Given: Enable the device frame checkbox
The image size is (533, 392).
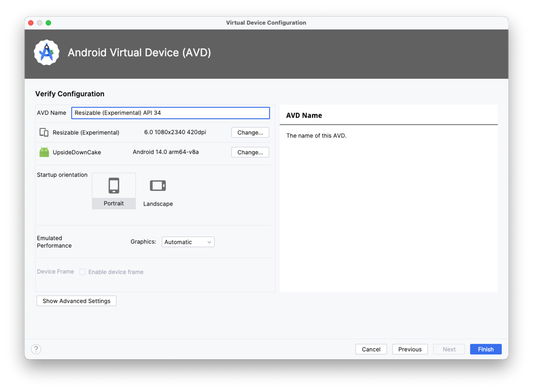Looking at the screenshot, I should coord(83,272).
